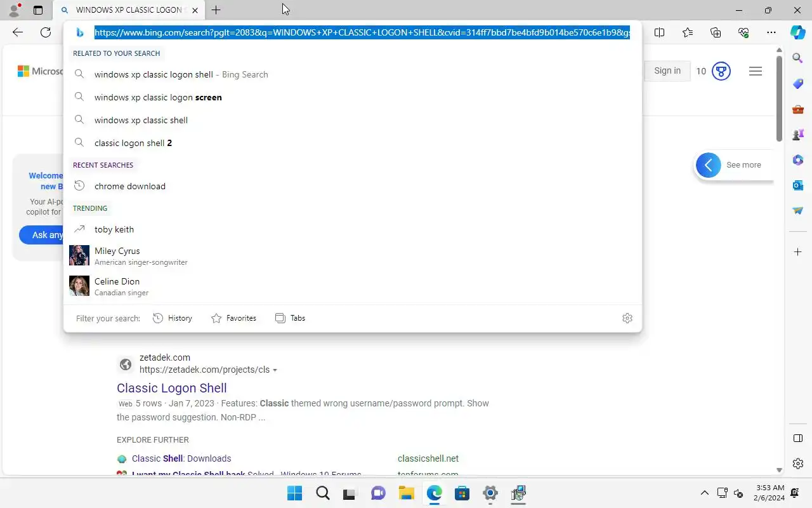Open Bing hamburger menu
Image resolution: width=812 pixels, height=508 pixels.
756,71
